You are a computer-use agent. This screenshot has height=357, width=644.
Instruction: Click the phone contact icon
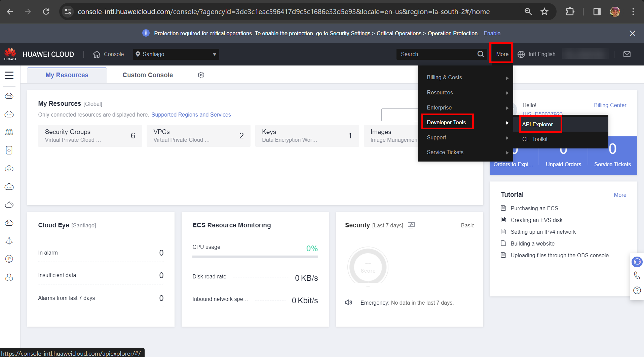(637, 276)
